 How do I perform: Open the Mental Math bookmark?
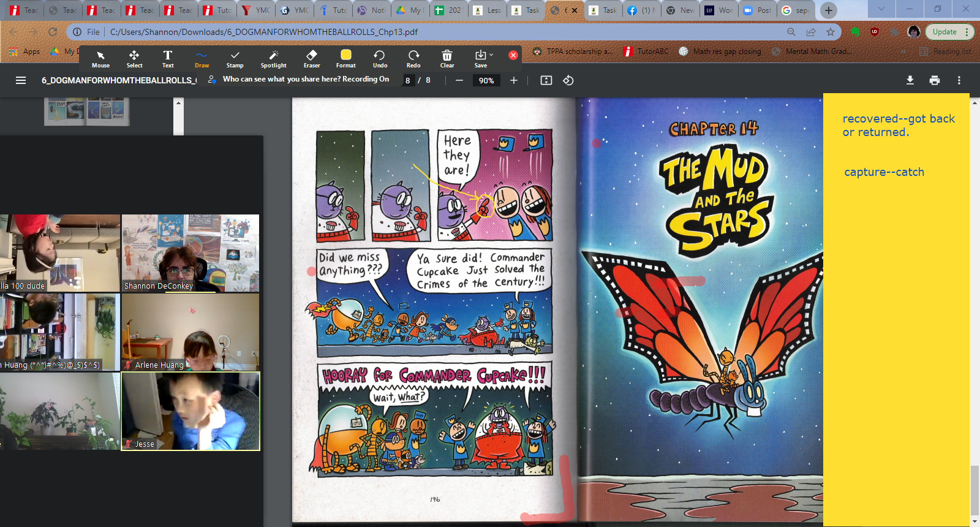point(812,51)
